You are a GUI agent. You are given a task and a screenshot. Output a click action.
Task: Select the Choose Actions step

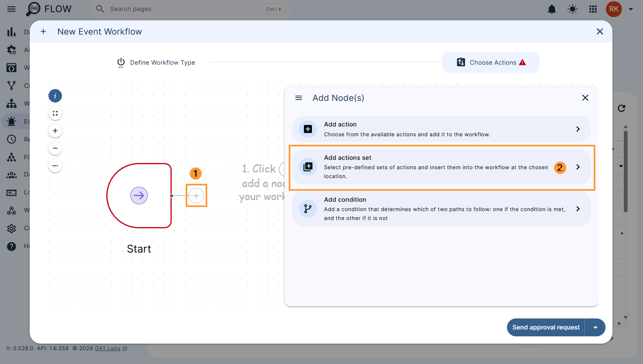point(491,62)
